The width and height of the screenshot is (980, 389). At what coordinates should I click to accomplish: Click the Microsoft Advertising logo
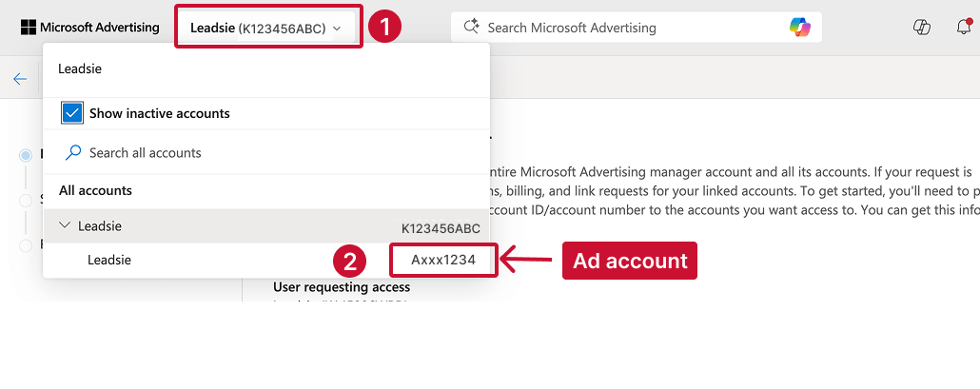[x=89, y=28]
